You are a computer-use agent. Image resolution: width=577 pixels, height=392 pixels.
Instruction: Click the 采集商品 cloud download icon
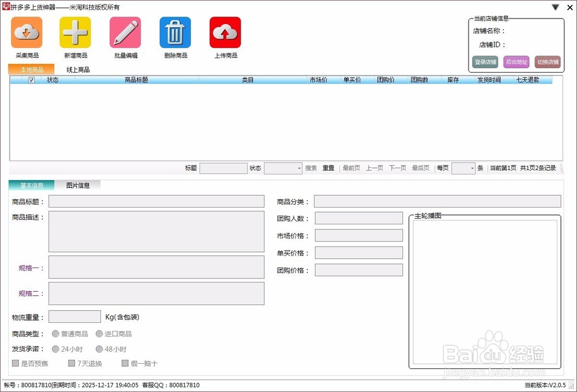pyautogui.click(x=27, y=32)
